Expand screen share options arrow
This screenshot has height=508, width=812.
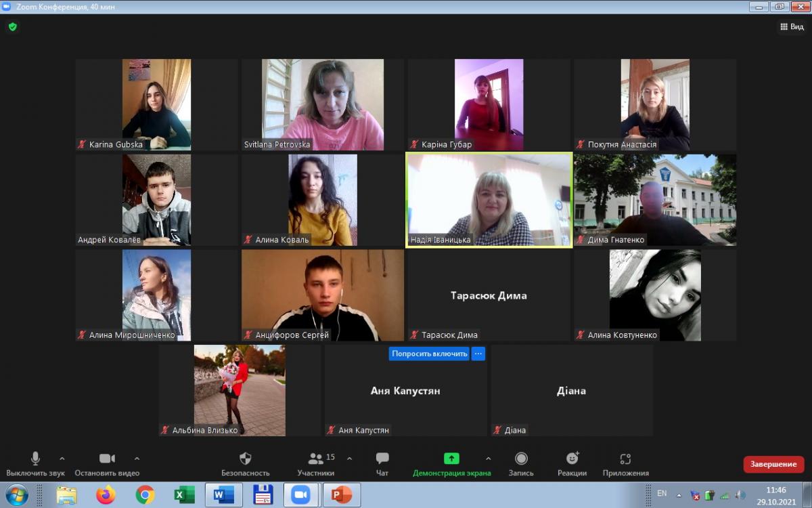click(x=488, y=459)
